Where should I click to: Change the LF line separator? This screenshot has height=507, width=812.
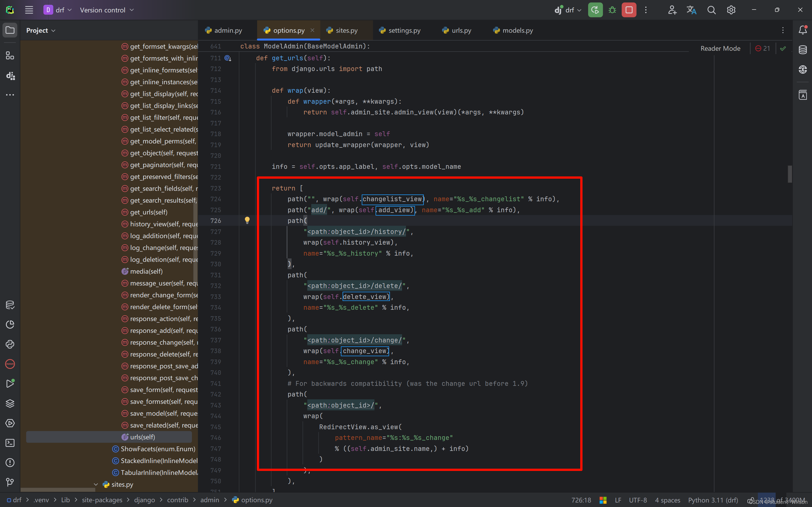(x=618, y=500)
